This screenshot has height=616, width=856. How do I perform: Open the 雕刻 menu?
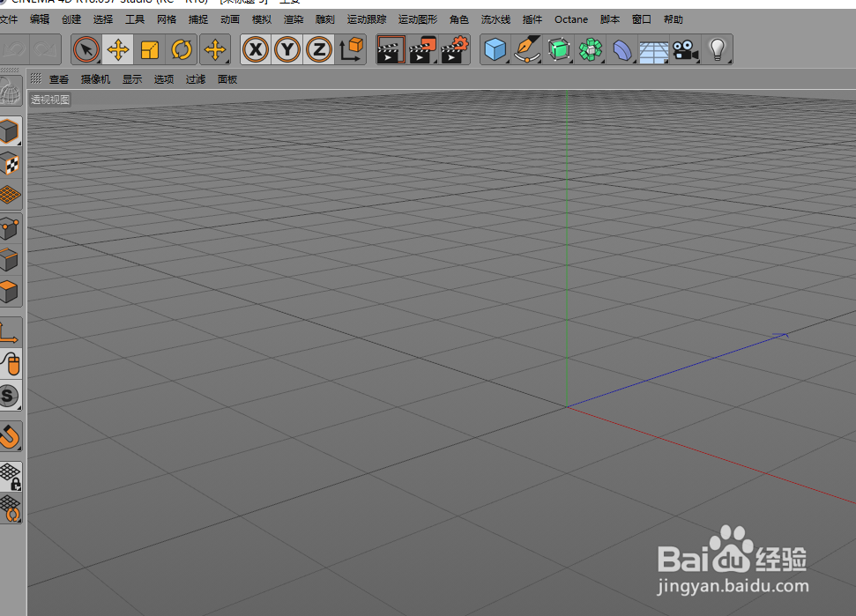click(324, 19)
